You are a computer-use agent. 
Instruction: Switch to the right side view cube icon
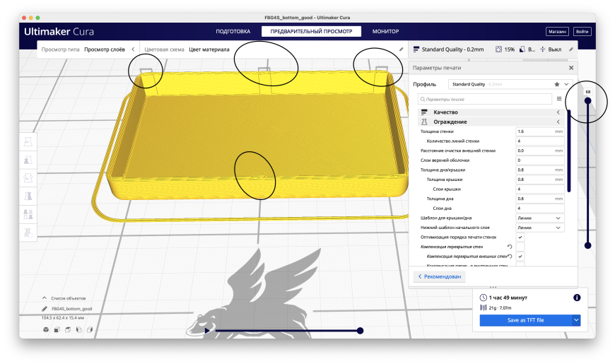click(x=90, y=329)
